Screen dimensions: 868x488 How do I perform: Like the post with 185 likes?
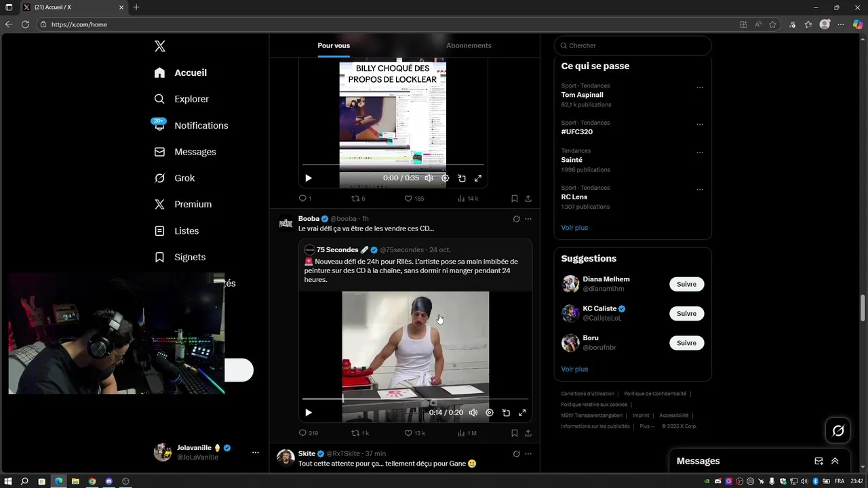coord(414,199)
